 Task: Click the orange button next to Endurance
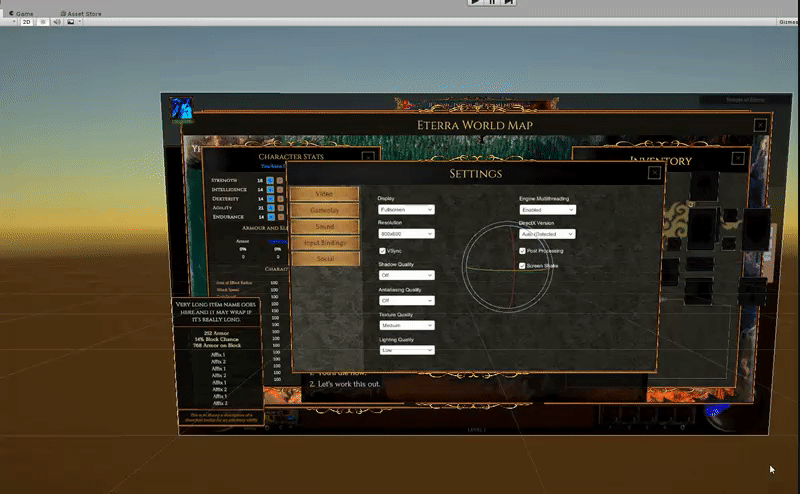pyautogui.click(x=281, y=217)
